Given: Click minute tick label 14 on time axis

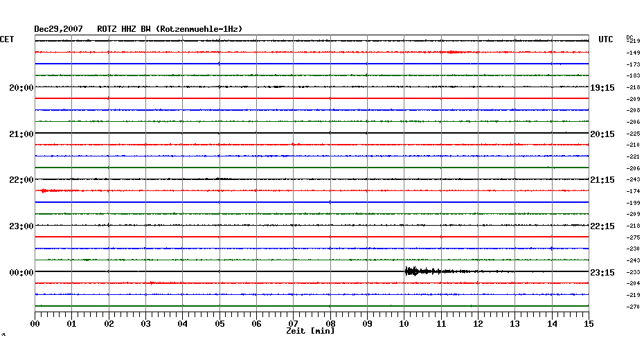Looking at the screenshot, I should pyautogui.click(x=552, y=324).
